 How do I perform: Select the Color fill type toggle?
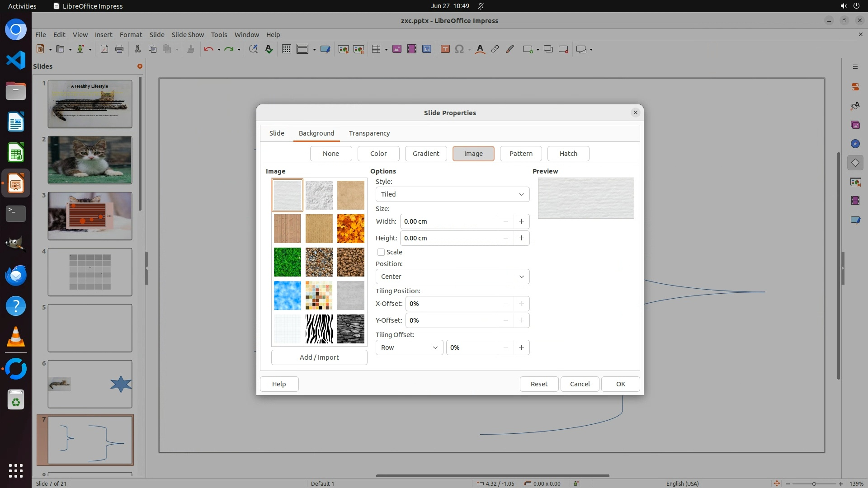[x=378, y=154]
